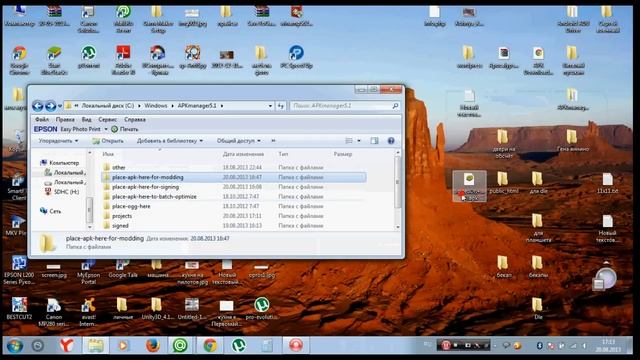Click the Explorer folder icon in the taskbar
The height and width of the screenshot is (360, 640).
coord(96,346)
